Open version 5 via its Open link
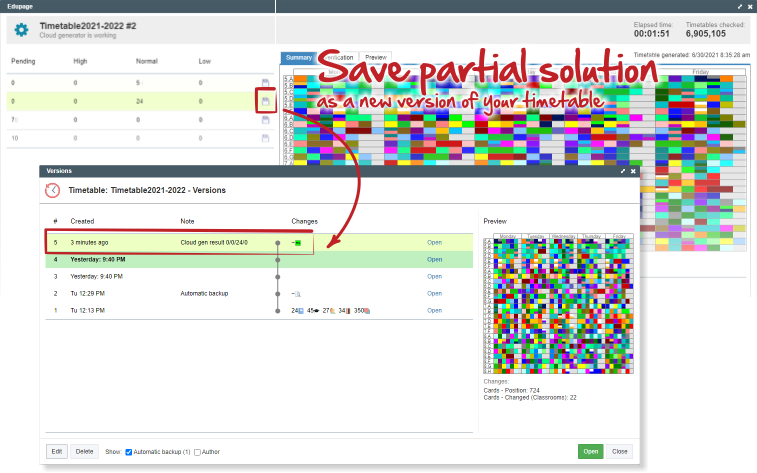The image size is (757, 473). pyautogui.click(x=434, y=242)
